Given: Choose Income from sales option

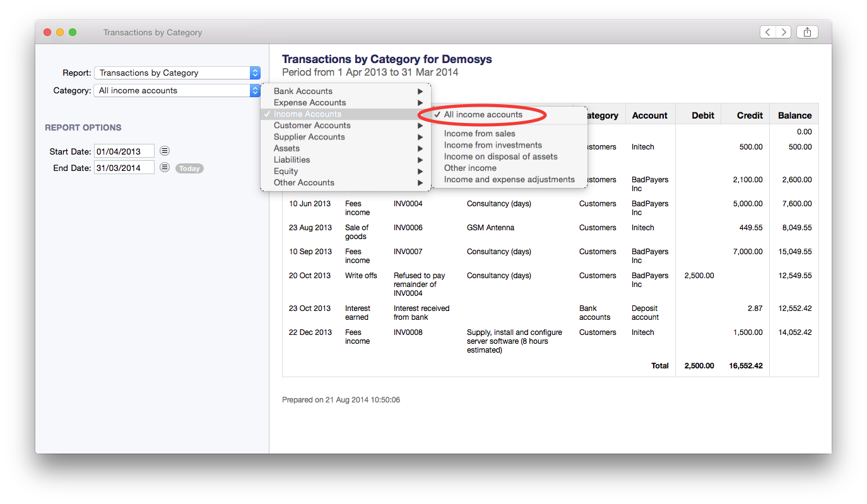Looking at the screenshot, I should coord(509,134).
